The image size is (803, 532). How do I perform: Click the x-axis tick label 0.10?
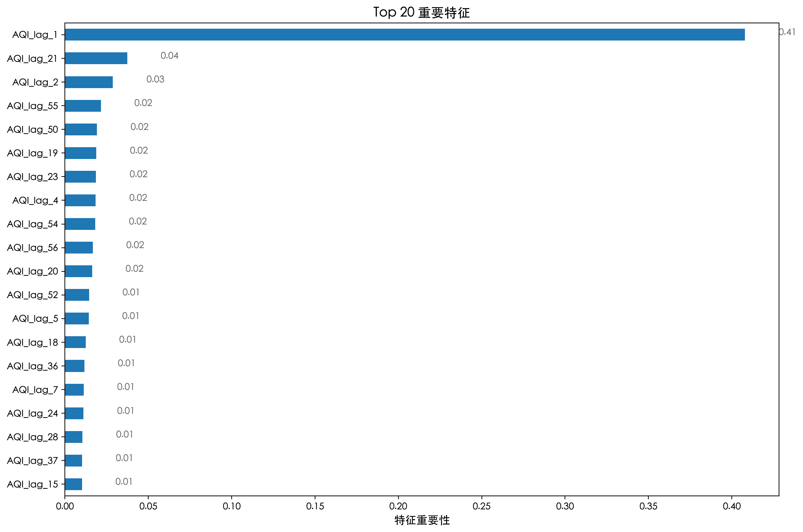tap(232, 507)
